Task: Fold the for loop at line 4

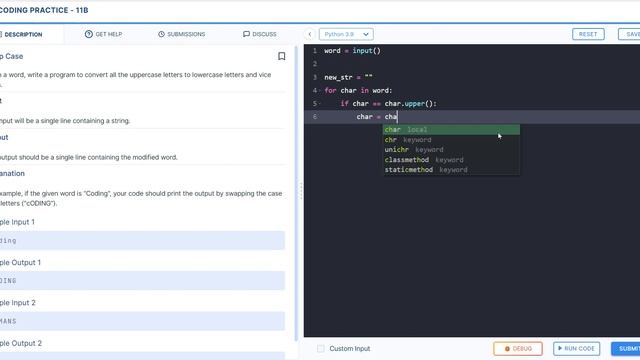Action: click(320, 91)
